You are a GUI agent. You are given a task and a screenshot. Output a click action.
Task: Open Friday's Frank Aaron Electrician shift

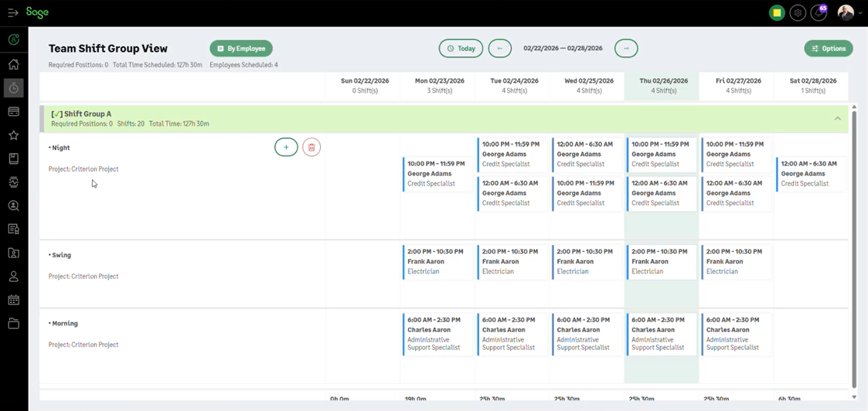pos(737,262)
